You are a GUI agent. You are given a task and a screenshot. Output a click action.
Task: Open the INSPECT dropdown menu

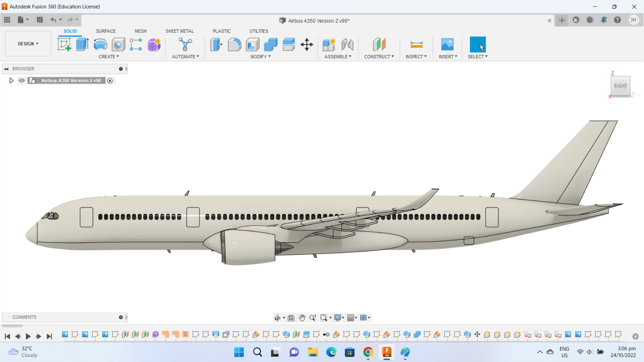416,57
